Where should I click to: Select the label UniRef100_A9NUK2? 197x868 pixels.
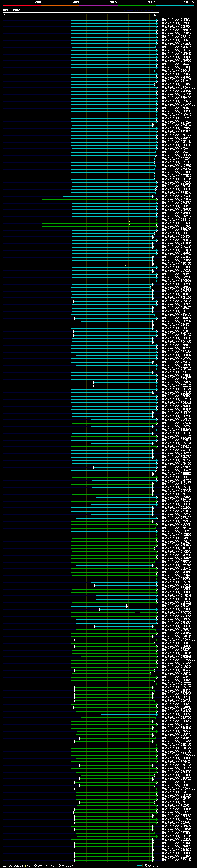point(177,77)
